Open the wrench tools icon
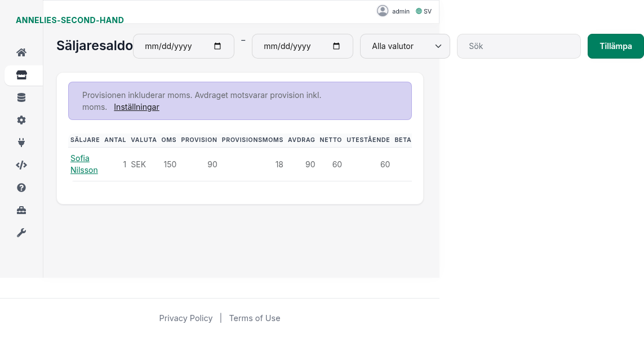644x338 pixels. 21,233
